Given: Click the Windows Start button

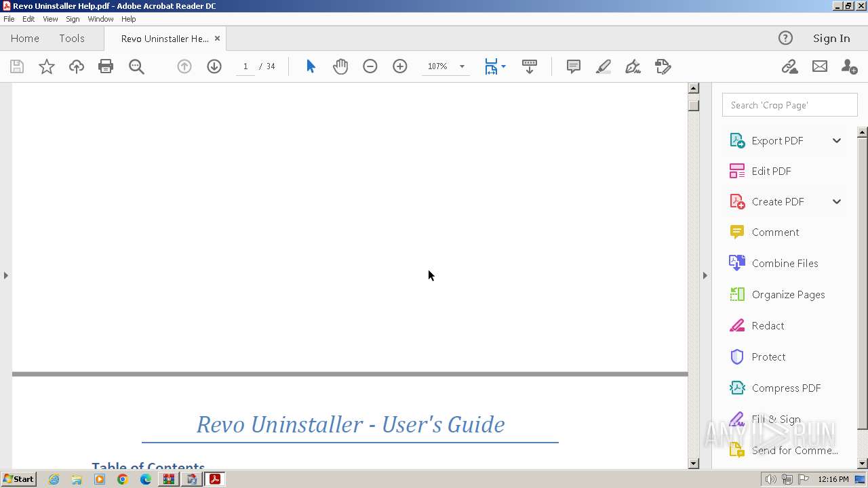Looking at the screenshot, I should (18, 479).
